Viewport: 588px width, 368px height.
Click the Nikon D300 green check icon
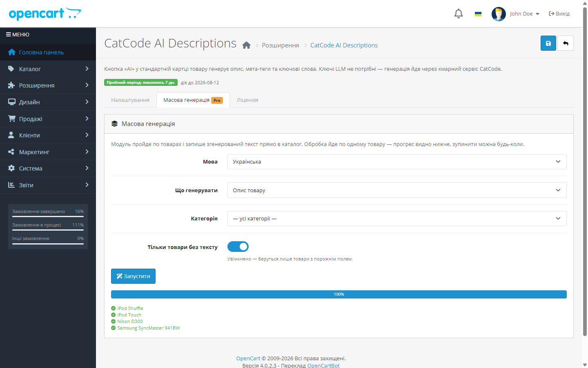[114, 321]
